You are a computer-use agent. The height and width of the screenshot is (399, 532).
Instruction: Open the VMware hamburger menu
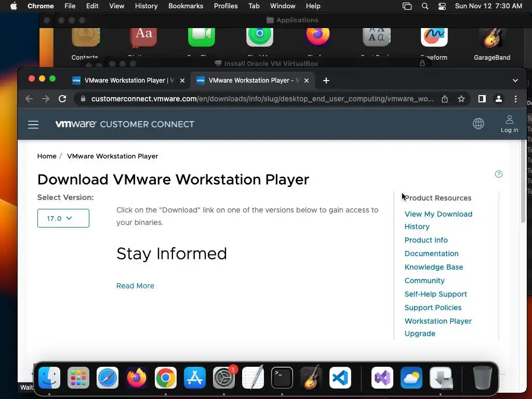(x=33, y=125)
